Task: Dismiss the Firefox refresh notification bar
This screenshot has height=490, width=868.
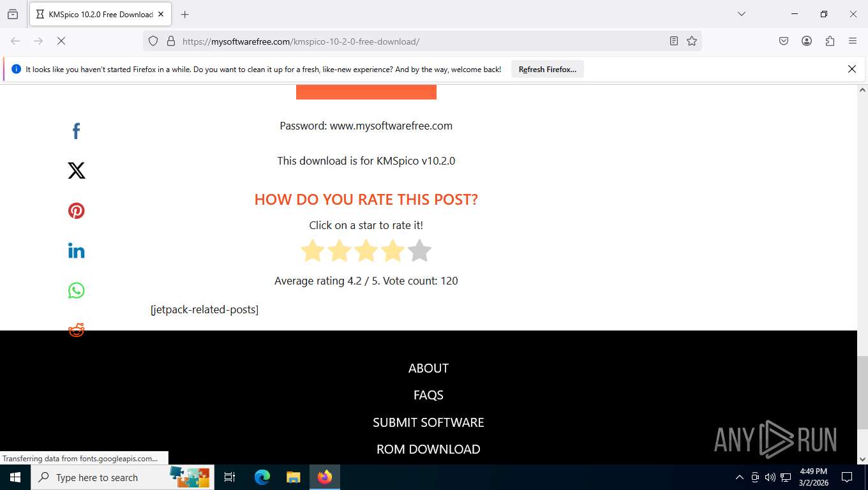Action: (852, 69)
